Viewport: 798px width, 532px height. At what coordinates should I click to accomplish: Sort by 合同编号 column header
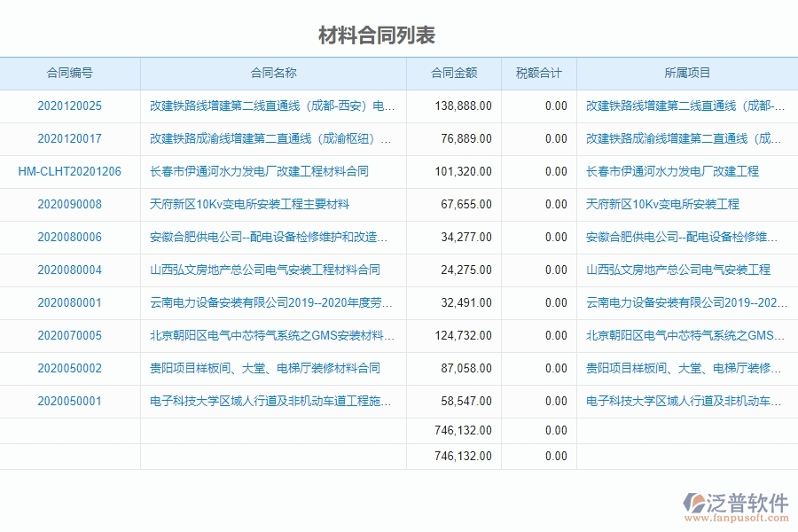[x=71, y=74]
